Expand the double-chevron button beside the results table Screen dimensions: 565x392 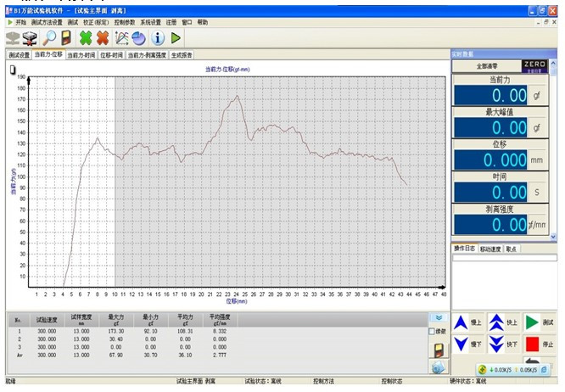tap(438, 317)
